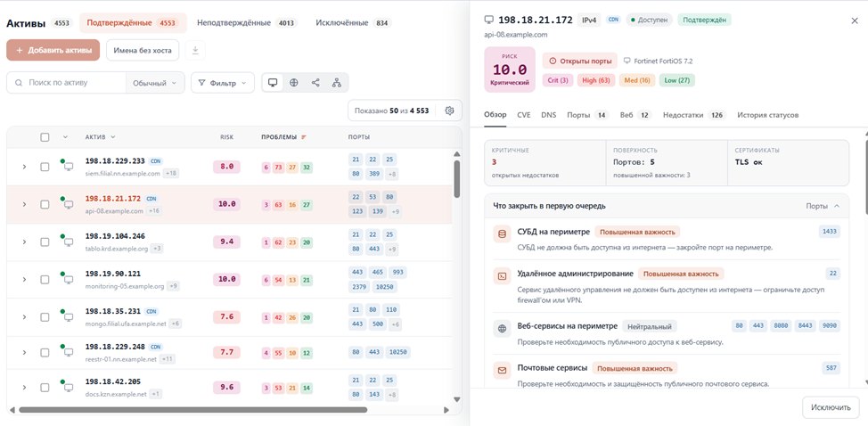The width and height of the screenshot is (868, 426).
Task: Click the table vertical scrollbar thumb
Action: click(x=456, y=179)
